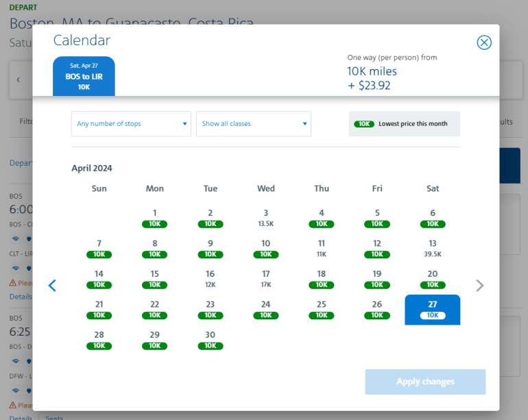The image size is (528, 420).
Task: Pick April 30 on the calendar
Action: pyautogui.click(x=211, y=339)
